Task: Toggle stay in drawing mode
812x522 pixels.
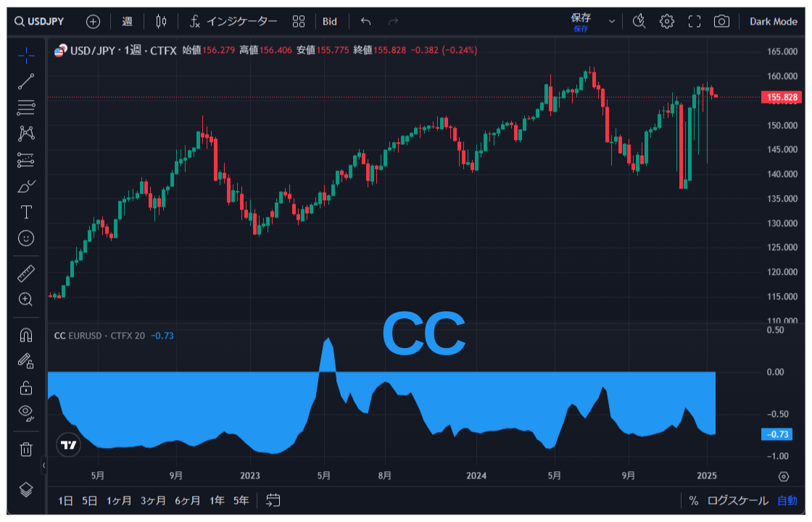Action: tap(26, 361)
